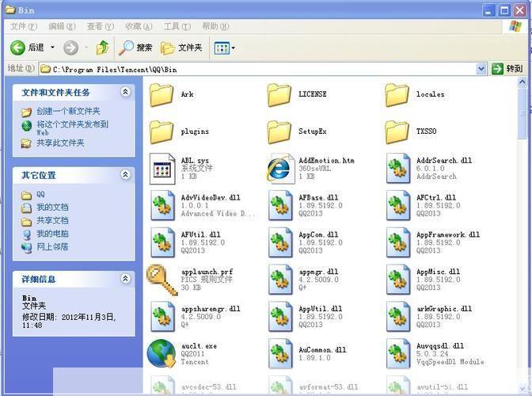The image size is (532, 396).
Task: Open My Documents (我的文档) link
Action: (x=52, y=208)
